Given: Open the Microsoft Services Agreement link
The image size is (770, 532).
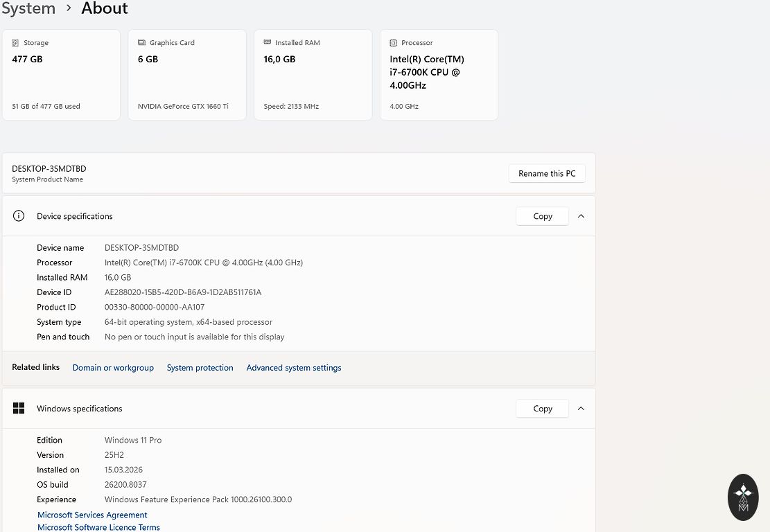Looking at the screenshot, I should click(x=92, y=515).
